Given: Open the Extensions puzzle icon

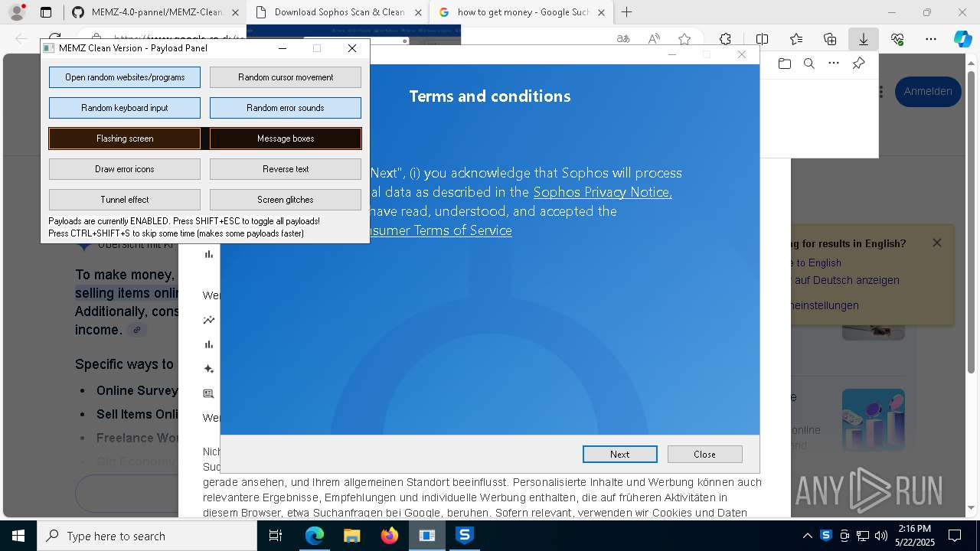Looking at the screenshot, I should tap(725, 39).
